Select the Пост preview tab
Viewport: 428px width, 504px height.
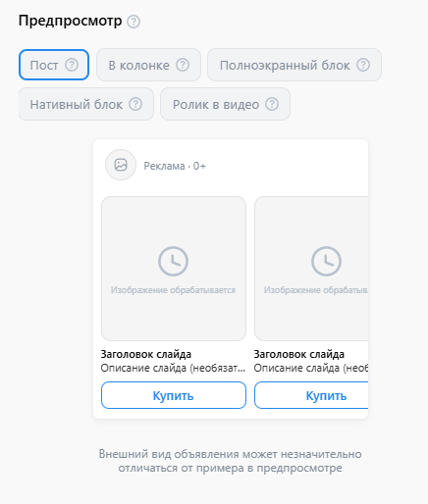(x=54, y=65)
